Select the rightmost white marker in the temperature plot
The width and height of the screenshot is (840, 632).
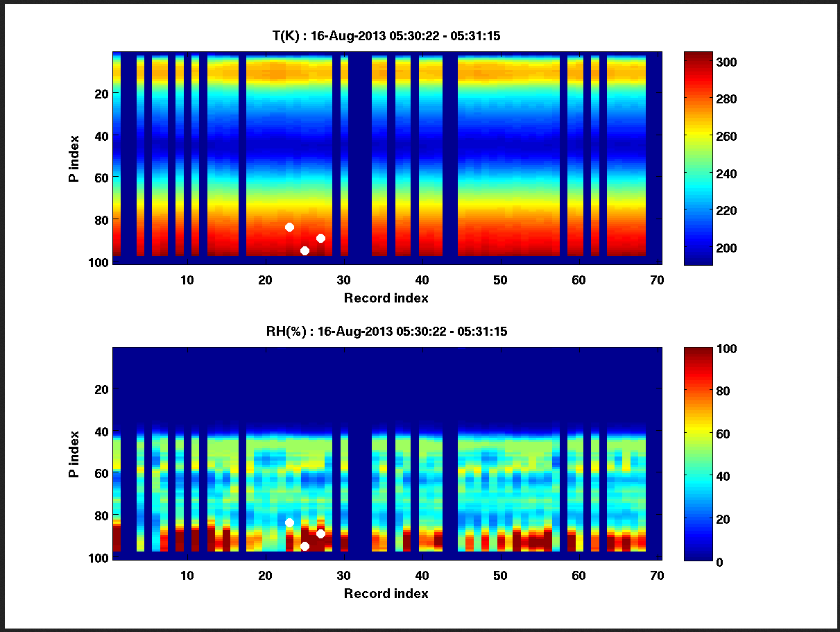pos(320,238)
